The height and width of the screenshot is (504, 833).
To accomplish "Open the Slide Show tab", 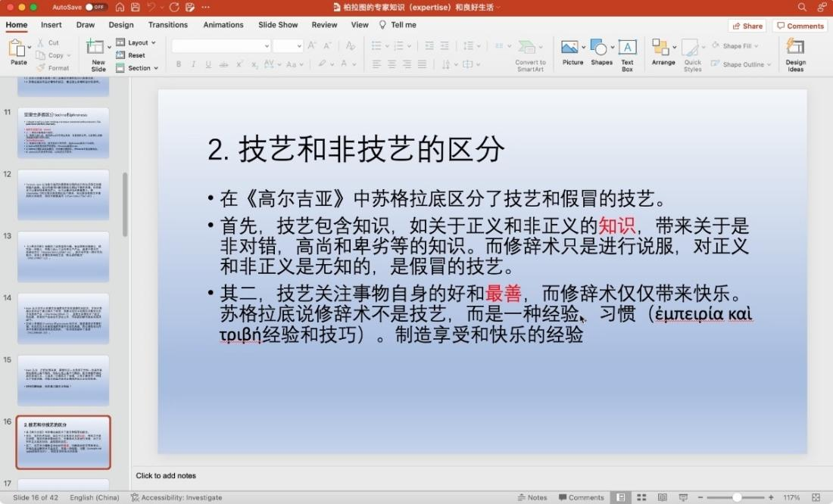I will pyautogui.click(x=278, y=25).
